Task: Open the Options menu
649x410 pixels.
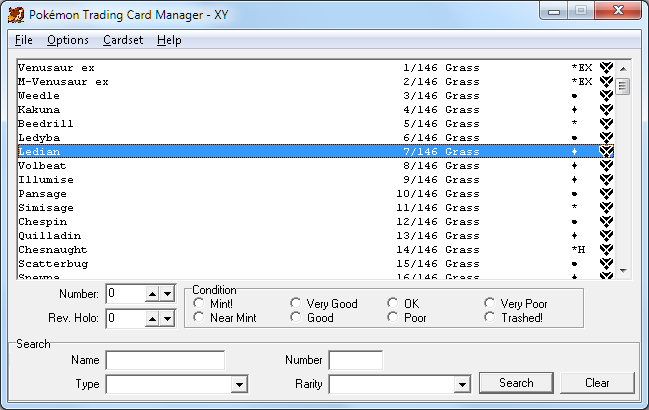Action: click(x=67, y=40)
